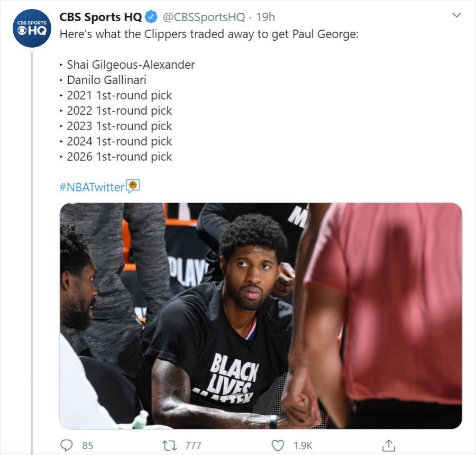
Task: Click the basketball emoji hashtag icon
Action: pos(133,186)
